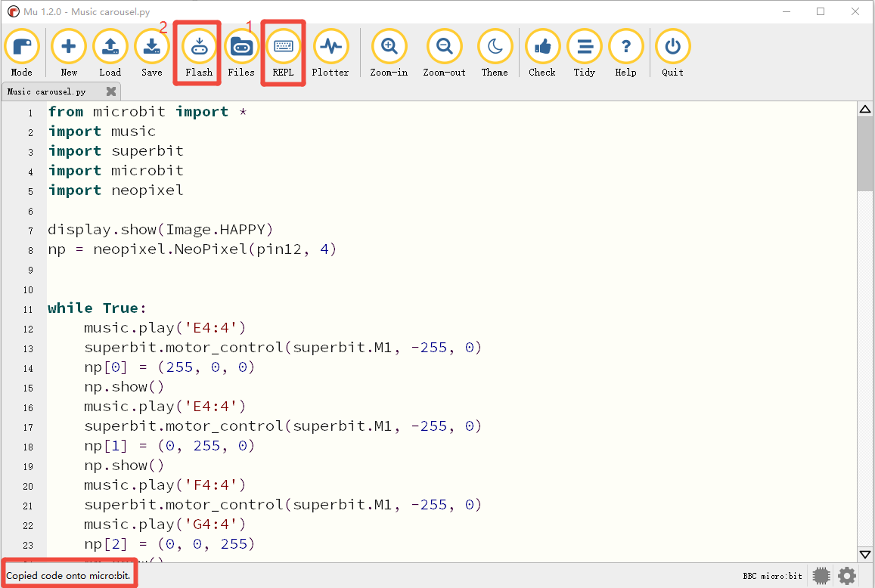Open the Files panel
The width and height of the screenshot is (875, 588).
click(241, 53)
